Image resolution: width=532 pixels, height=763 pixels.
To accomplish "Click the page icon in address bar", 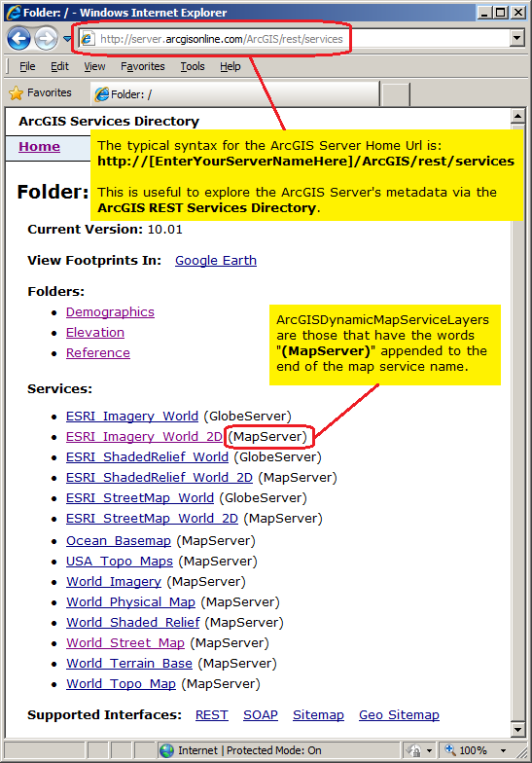I will 88,39.
